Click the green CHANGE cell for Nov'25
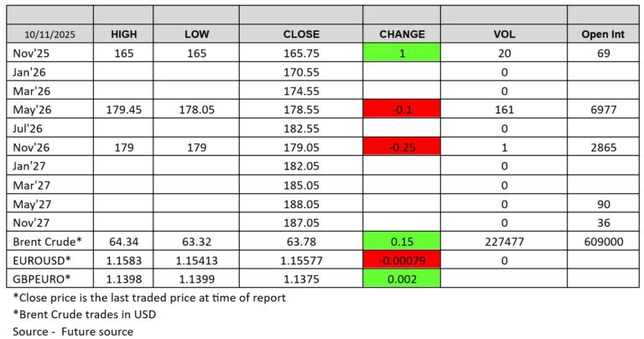The width and height of the screenshot is (644, 339). [x=402, y=53]
